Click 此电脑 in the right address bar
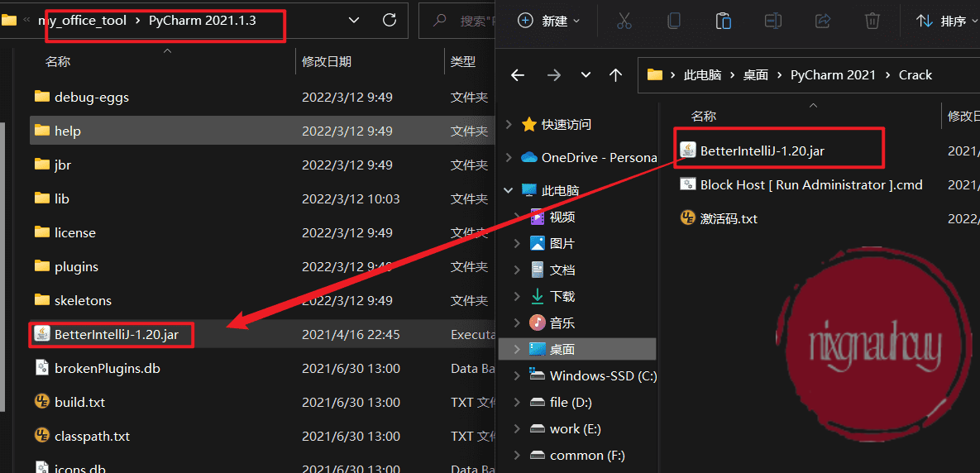The height and width of the screenshot is (473, 980). (702, 75)
